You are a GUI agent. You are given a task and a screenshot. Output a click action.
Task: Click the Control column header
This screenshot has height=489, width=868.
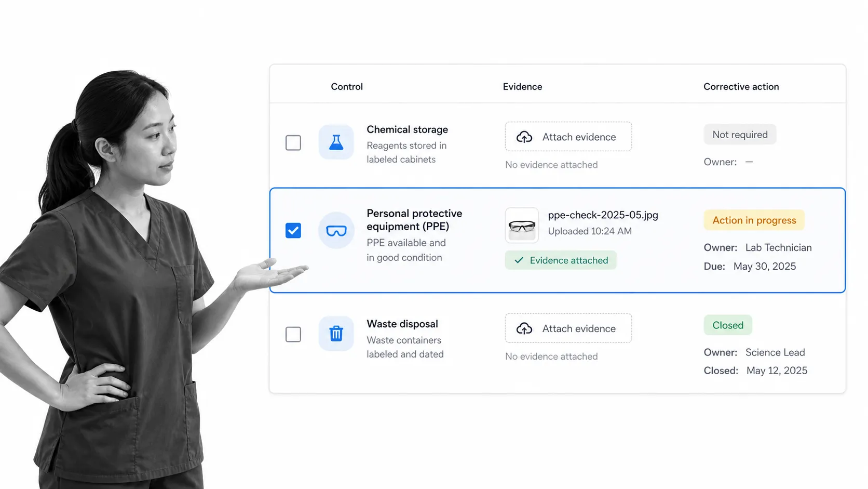click(x=347, y=87)
